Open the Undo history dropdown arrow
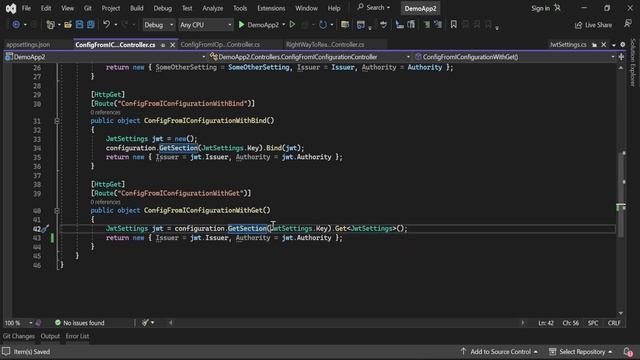Screen dimensions: 640x360 [116, 25]
